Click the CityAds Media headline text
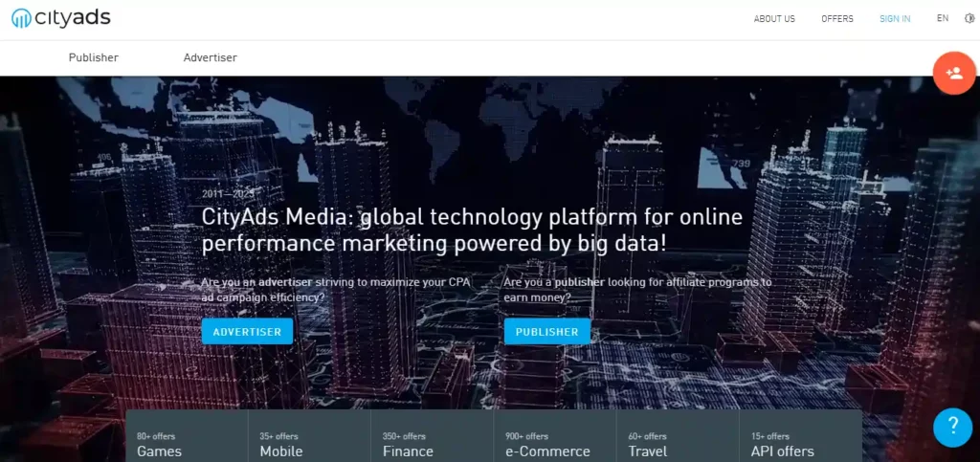Screen dimensions: 980x462 point(472,231)
